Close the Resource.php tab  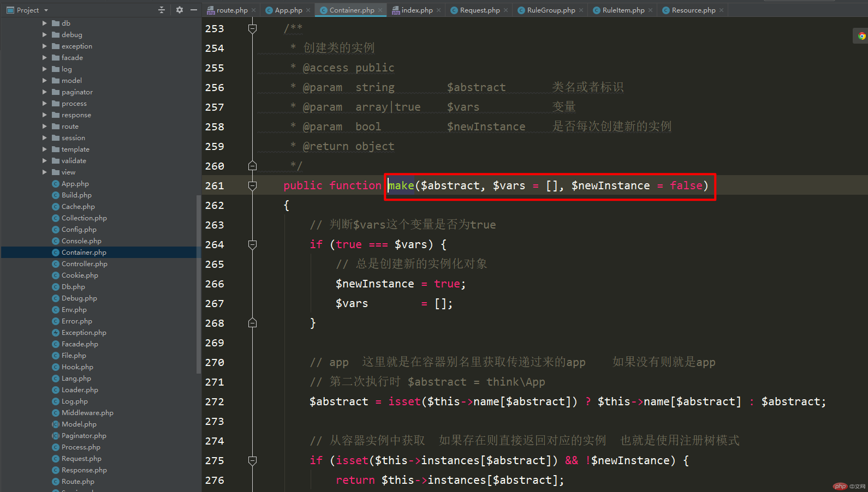pos(722,10)
